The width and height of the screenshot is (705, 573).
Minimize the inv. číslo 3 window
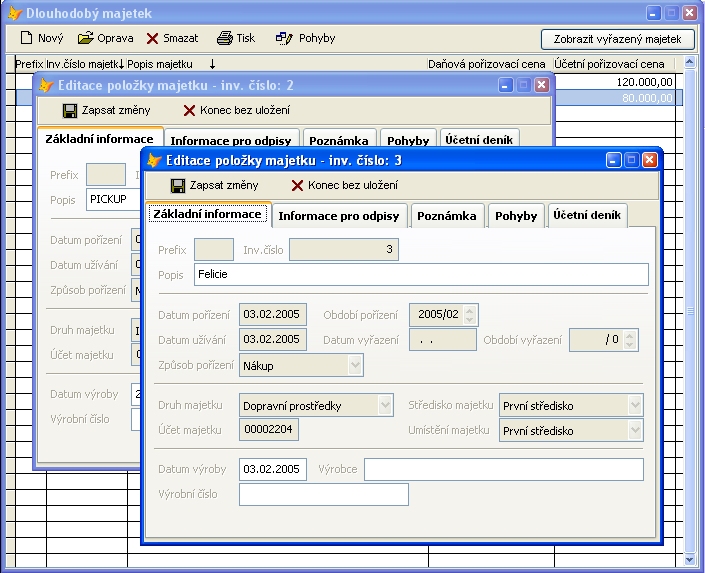(614, 160)
